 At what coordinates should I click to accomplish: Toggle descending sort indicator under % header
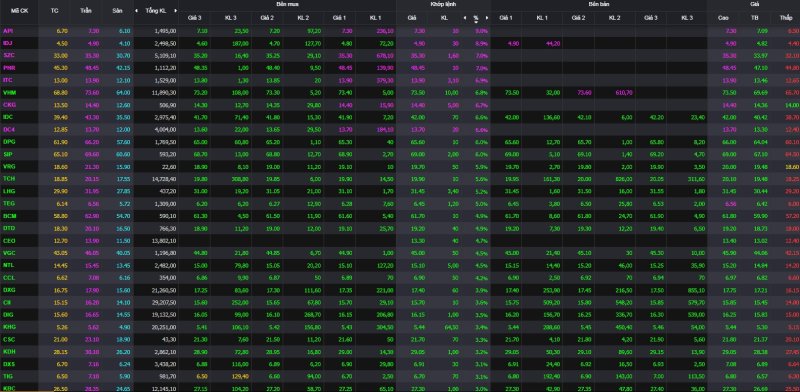pyautogui.click(x=476, y=22)
